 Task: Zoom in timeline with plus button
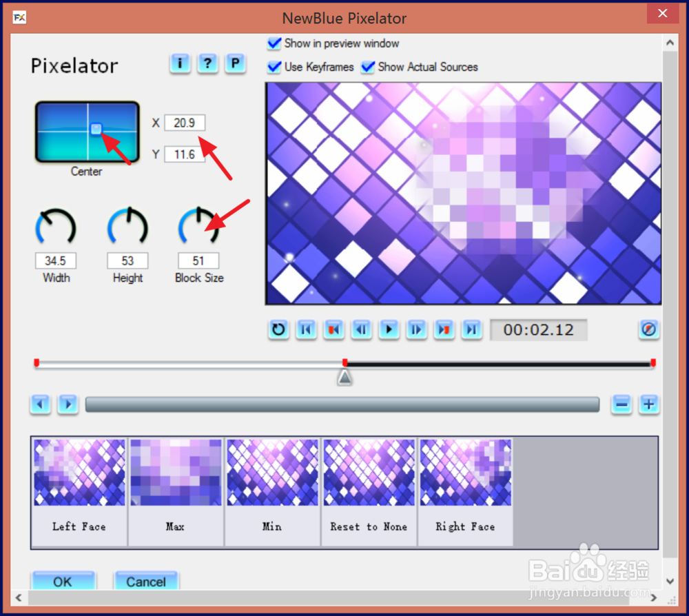click(x=649, y=404)
